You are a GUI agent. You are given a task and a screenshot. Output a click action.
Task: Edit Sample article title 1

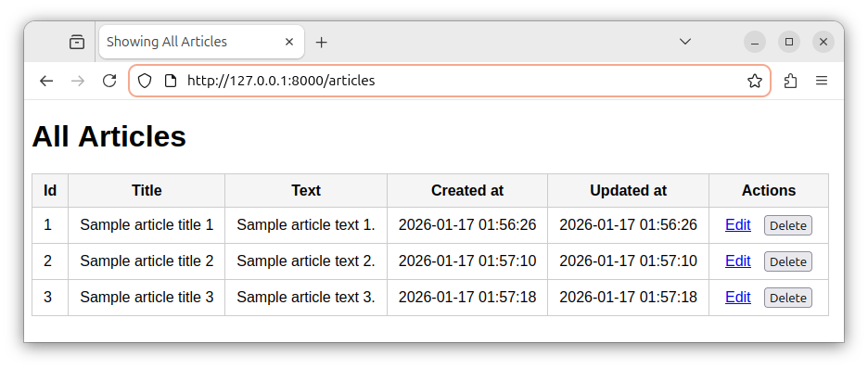(738, 225)
